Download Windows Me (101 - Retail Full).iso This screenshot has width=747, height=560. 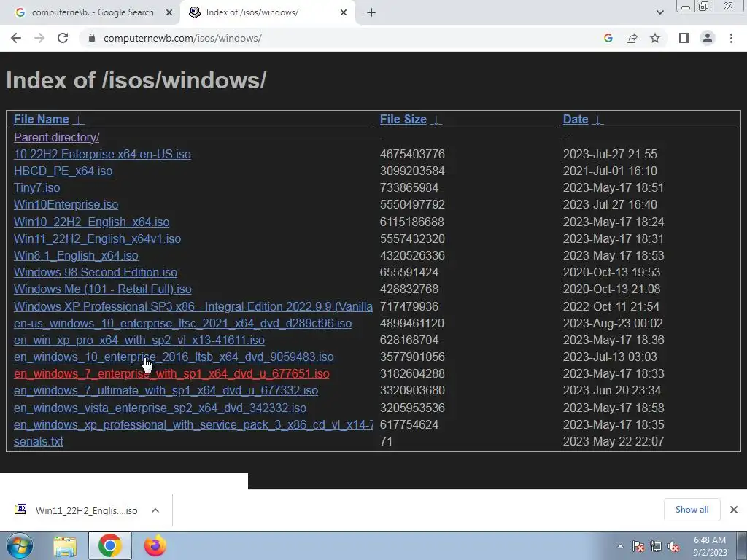tap(102, 289)
